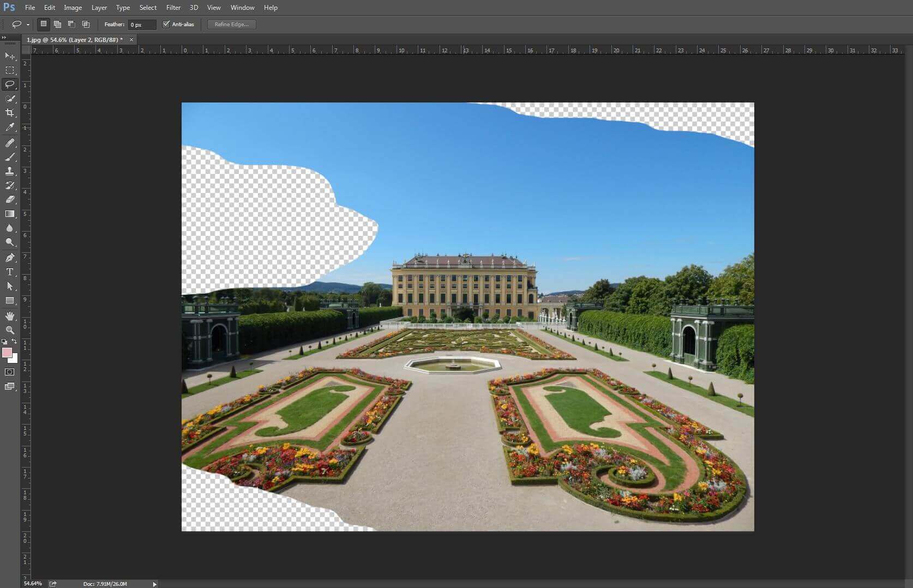Enable Add to selection mode
Screen dimensions: 913x588
(x=57, y=25)
